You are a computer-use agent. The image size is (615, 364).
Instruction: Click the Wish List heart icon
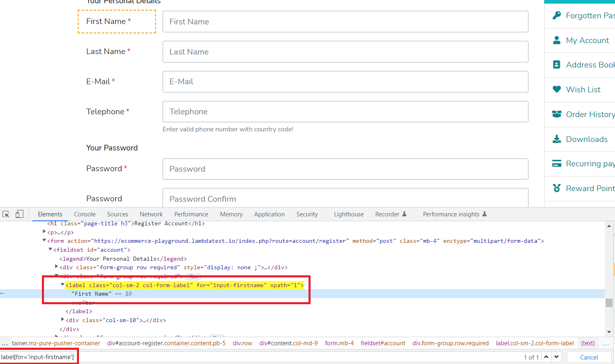coord(557,89)
